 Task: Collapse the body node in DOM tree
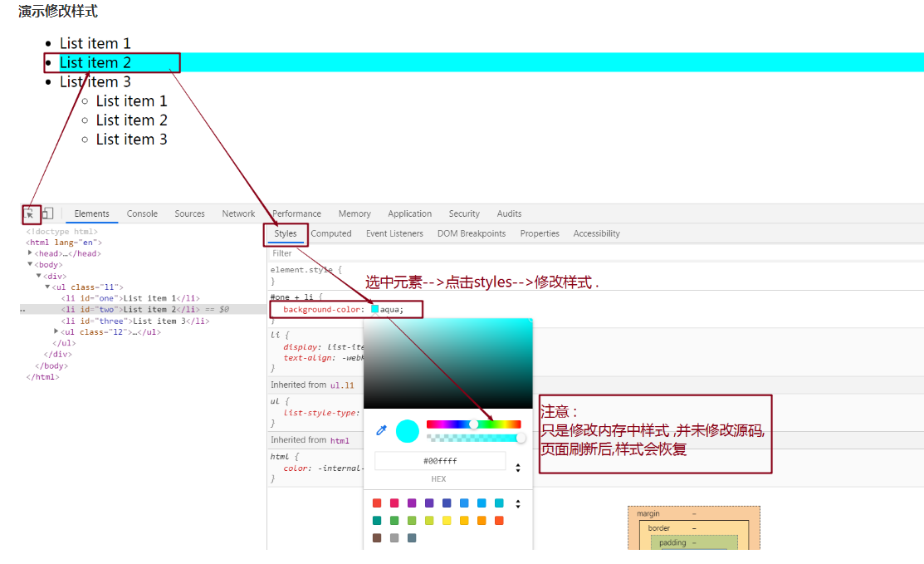tap(30, 264)
